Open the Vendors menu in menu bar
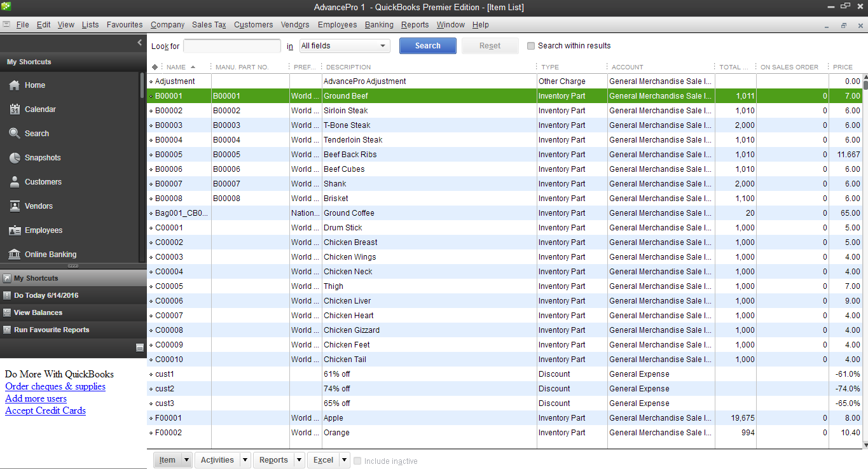The height and width of the screenshot is (469, 868). 295,25
